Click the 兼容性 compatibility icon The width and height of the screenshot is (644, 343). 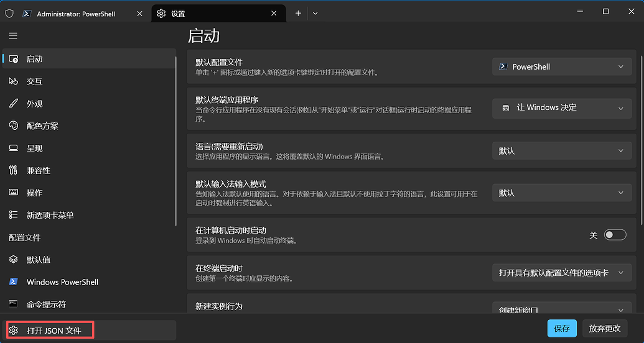(13, 170)
